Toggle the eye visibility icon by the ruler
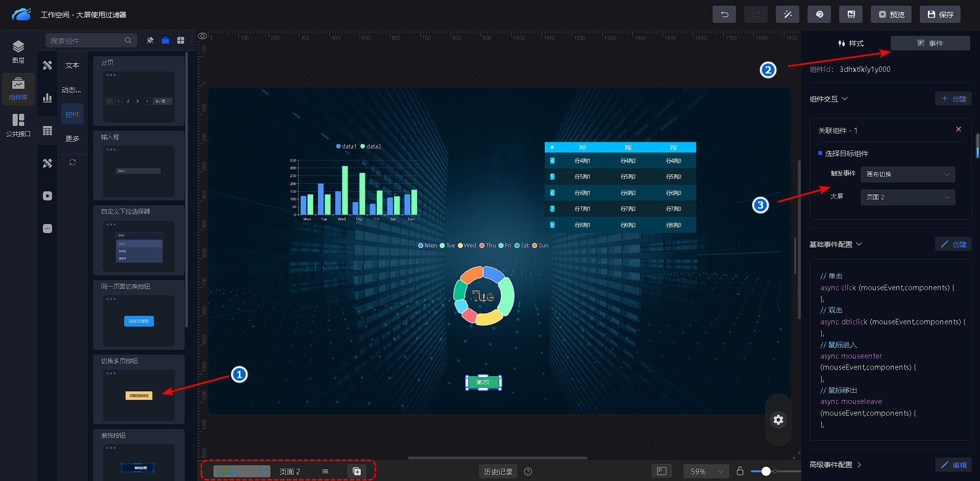 (x=203, y=36)
